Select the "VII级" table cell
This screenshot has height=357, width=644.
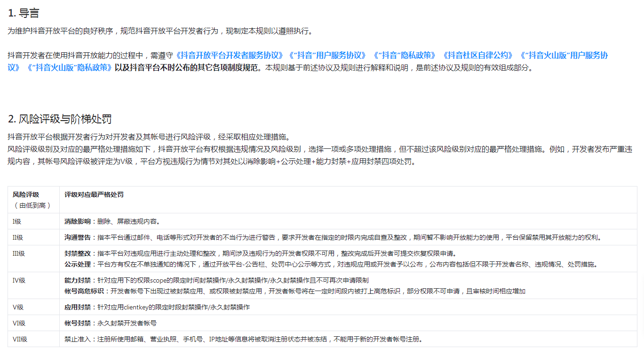point(33,339)
